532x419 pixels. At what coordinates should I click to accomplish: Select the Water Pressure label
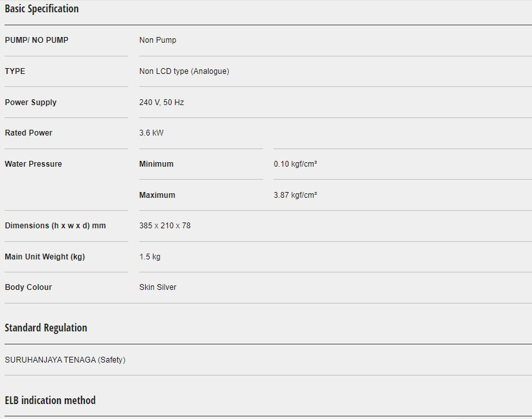[x=33, y=164]
